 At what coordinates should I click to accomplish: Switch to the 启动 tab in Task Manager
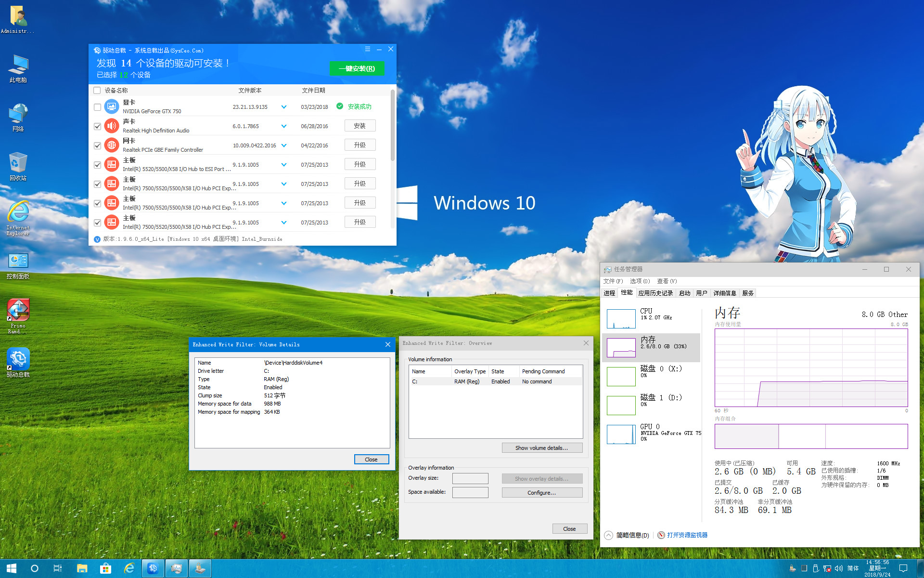[x=684, y=293]
